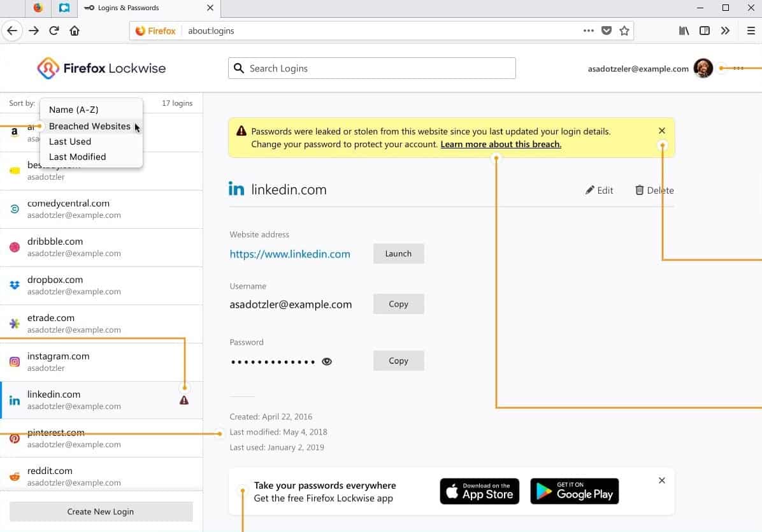Open page actions three-dot menu in address bar

click(x=589, y=31)
